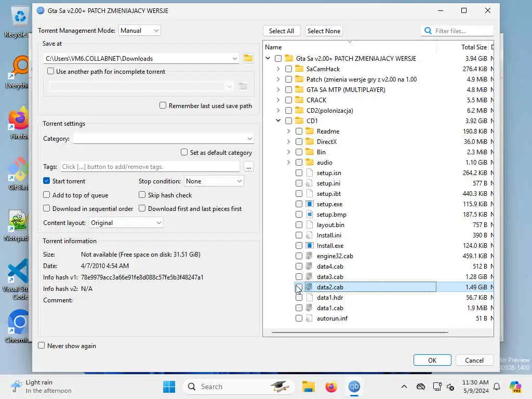Click the DirectX folder icon

(x=310, y=141)
